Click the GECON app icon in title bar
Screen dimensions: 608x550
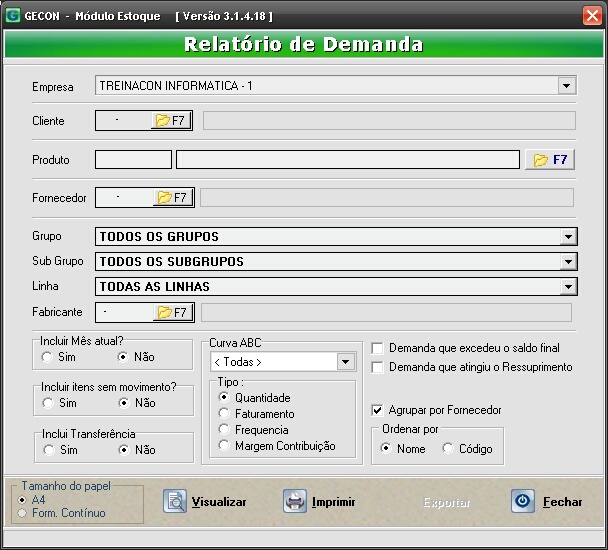[x=12, y=16]
